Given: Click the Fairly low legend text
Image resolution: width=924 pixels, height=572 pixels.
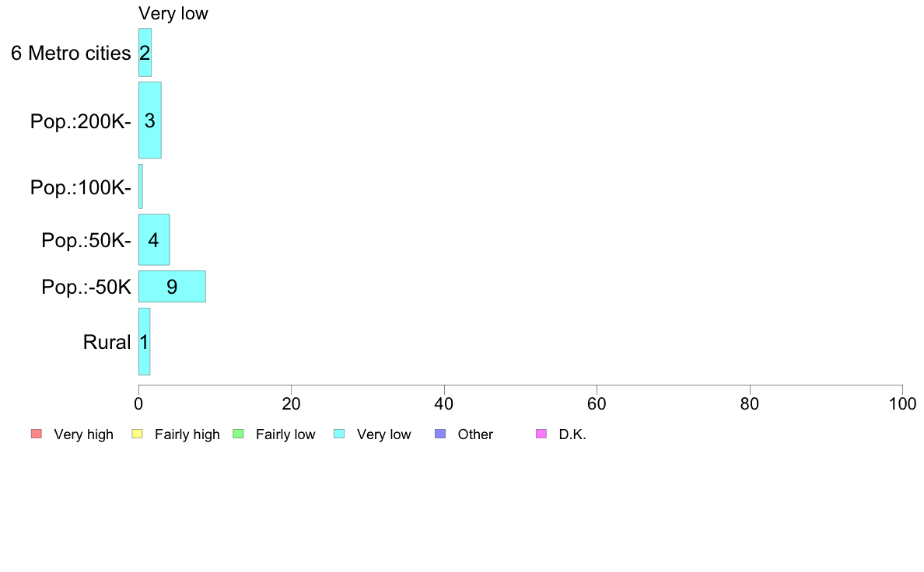Looking at the screenshot, I should [x=285, y=434].
